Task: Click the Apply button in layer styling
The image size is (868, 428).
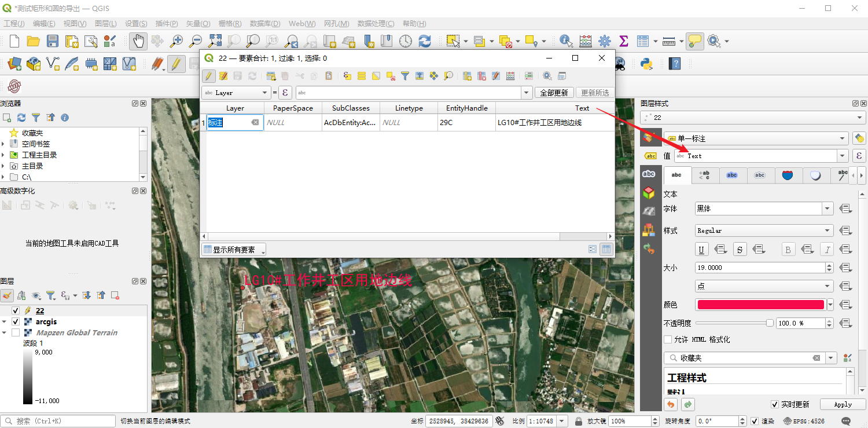Action: click(x=843, y=404)
